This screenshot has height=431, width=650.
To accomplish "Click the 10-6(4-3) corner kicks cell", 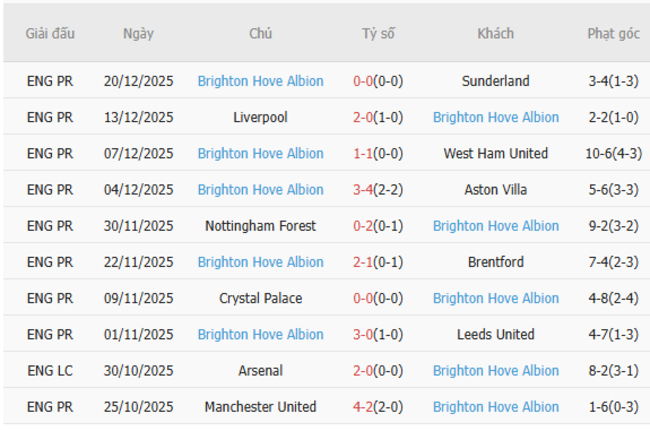I will [613, 153].
